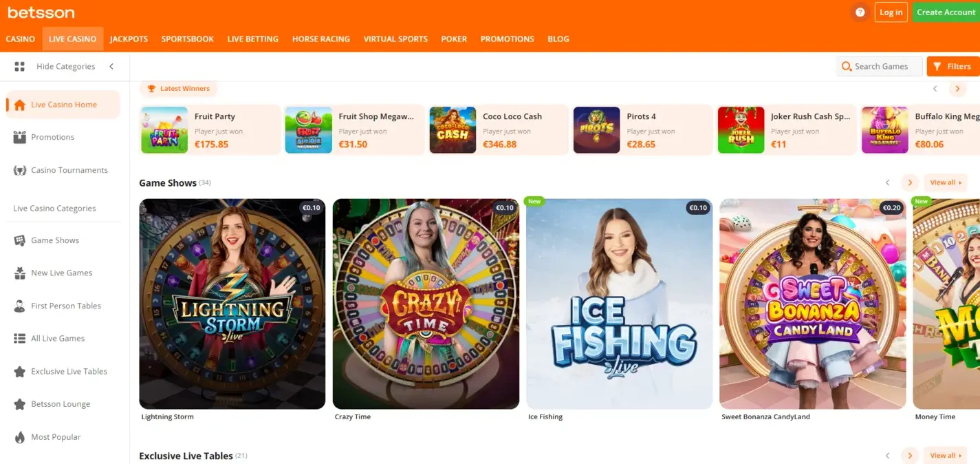Open Live Casino Home from the sidebar

pyautogui.click(x=63, y=105)
